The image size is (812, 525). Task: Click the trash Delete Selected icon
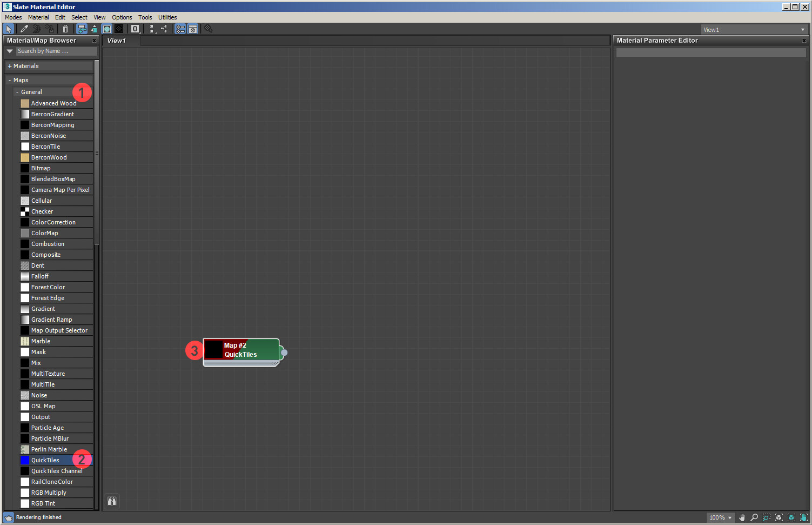click(x=65, y=29)
